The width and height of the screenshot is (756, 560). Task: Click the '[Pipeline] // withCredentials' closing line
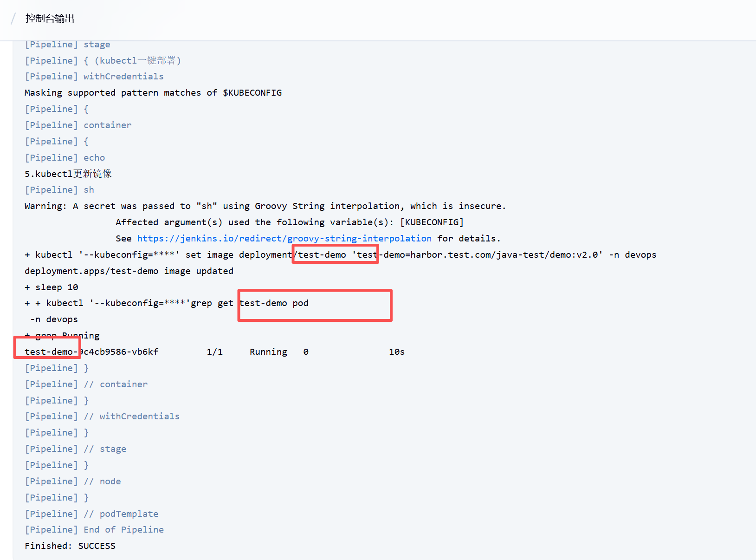pyautogui.click(x=102, y=417)
